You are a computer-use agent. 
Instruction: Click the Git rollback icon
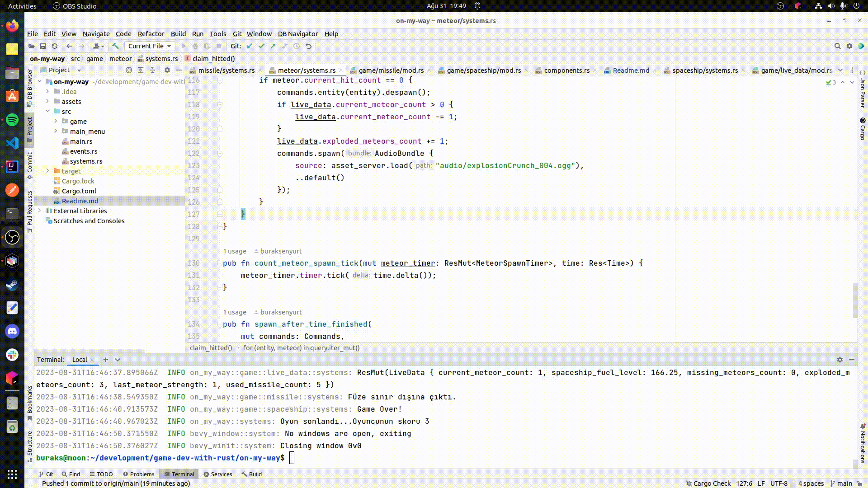click(x=309, y=46)
